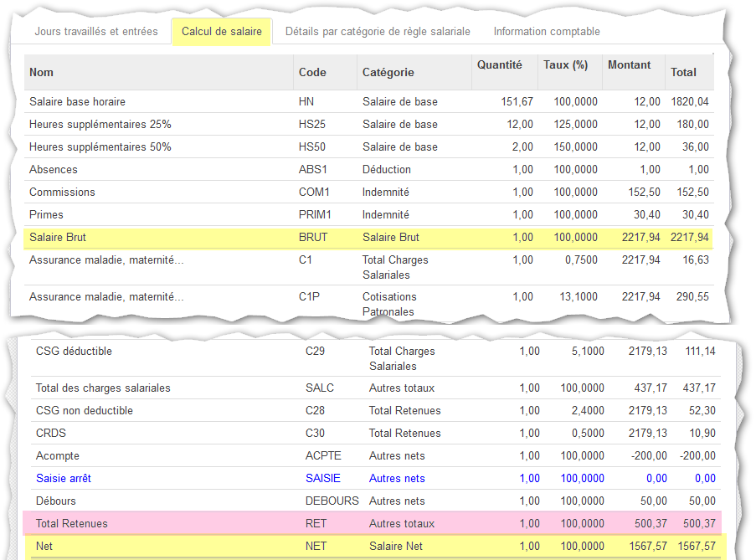Click the 5,1000 rate value
Viewport: 756px width, 560px height.
coord(588,352)
